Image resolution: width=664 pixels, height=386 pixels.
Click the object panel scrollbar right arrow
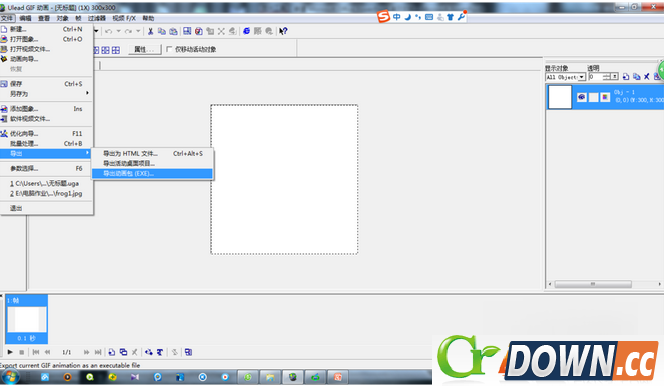(659, 284)
